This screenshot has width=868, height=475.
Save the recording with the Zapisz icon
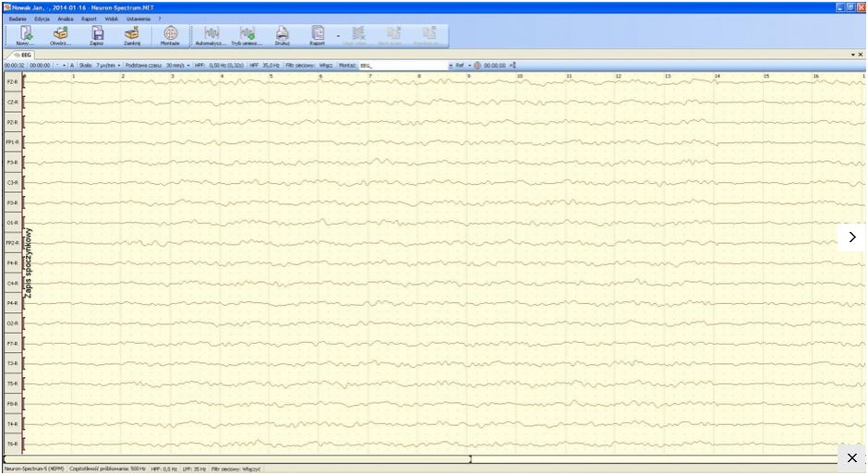(97, 34)
